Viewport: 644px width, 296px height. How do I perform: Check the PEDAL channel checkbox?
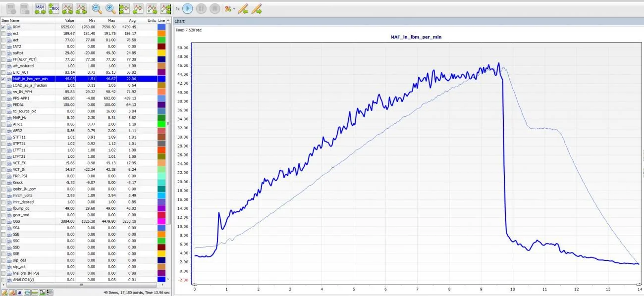pos(3,104)
